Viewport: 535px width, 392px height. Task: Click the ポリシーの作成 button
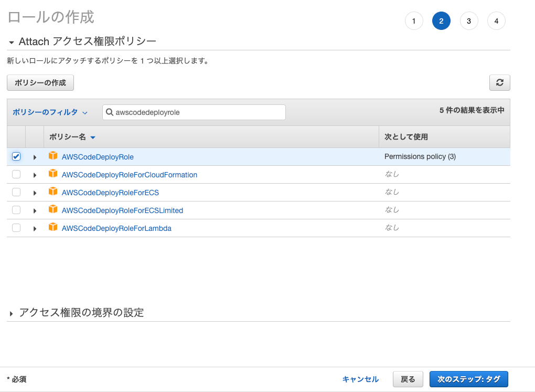[x=40, y=82]
